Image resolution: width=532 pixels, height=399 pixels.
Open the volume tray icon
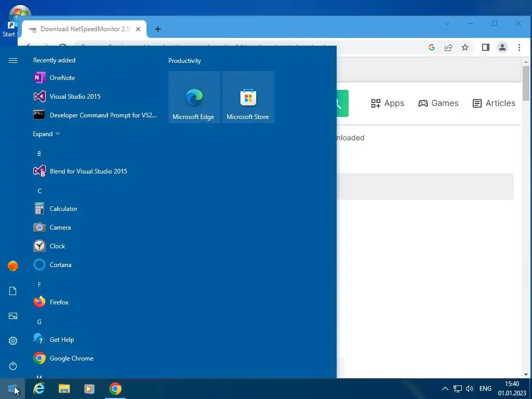470,389
